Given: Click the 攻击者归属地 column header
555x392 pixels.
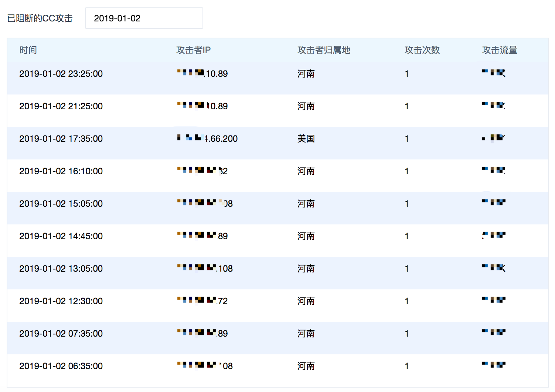Looking at the screenshot, I should (x=324, y=50).
